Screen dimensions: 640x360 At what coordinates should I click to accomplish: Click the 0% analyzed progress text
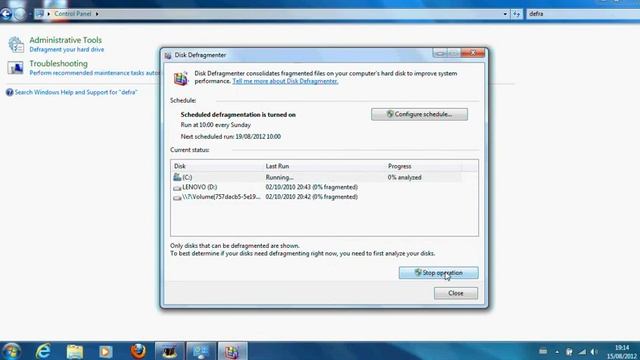[404, 178]
